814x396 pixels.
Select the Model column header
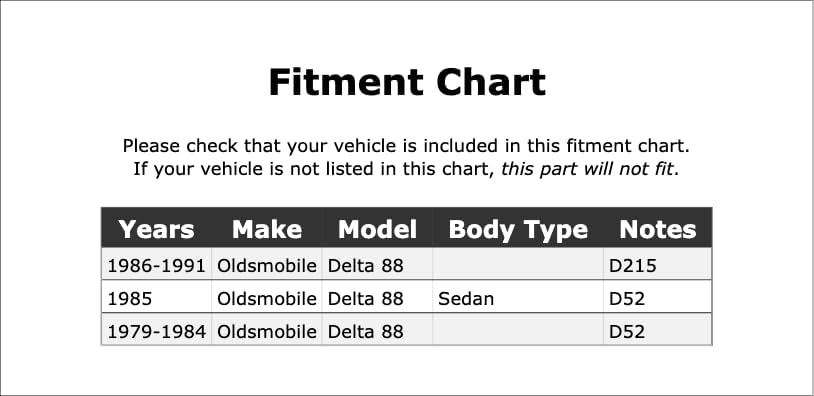pos(377,228)
